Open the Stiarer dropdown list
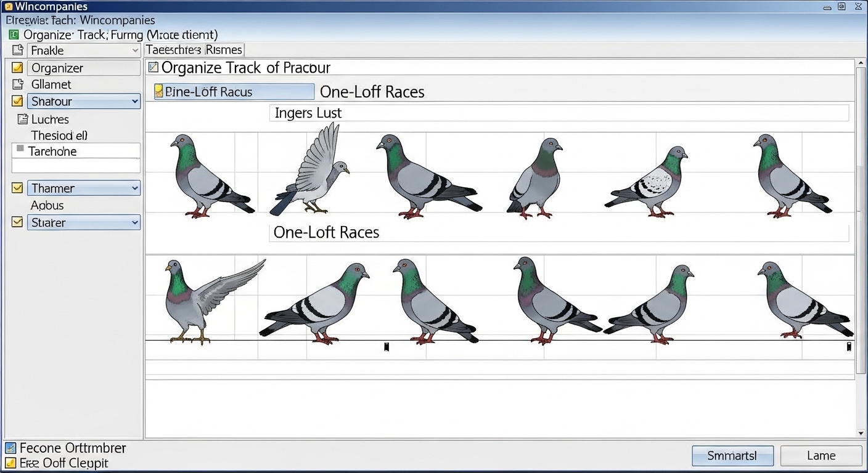This screenshot has height=473, width=868. tap(134, 223)
